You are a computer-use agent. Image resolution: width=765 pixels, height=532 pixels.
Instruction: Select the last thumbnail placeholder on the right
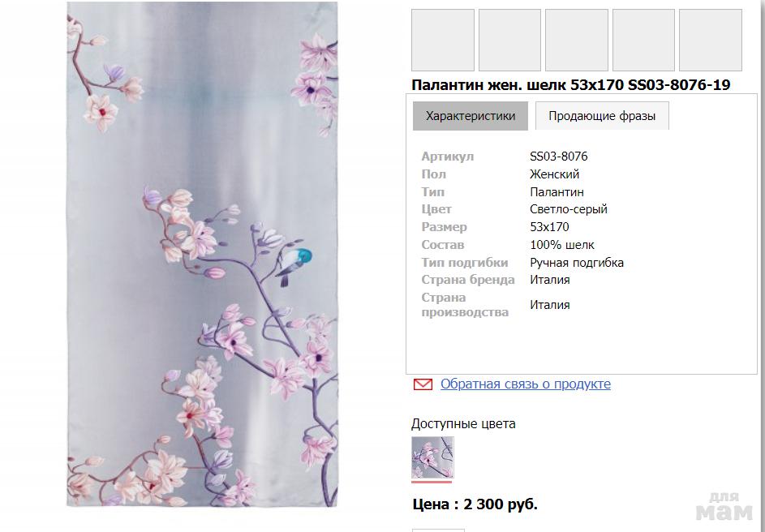pyautogui.click(x=711, y=40)
